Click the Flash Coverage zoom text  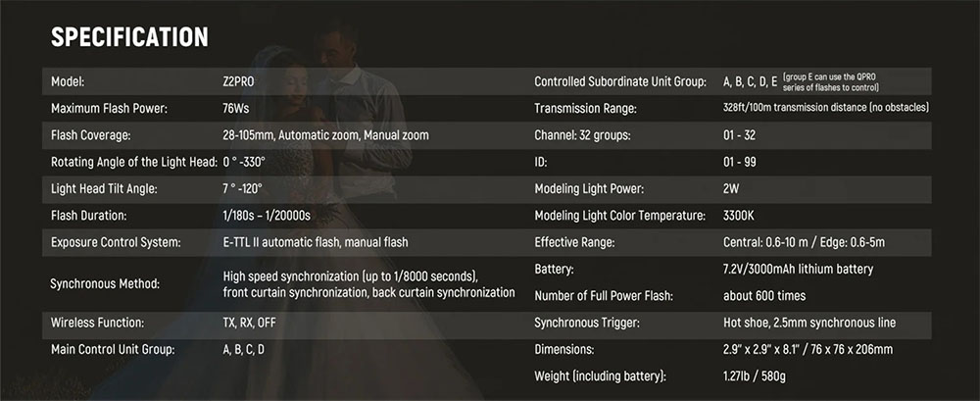click(x=325, y=134)
